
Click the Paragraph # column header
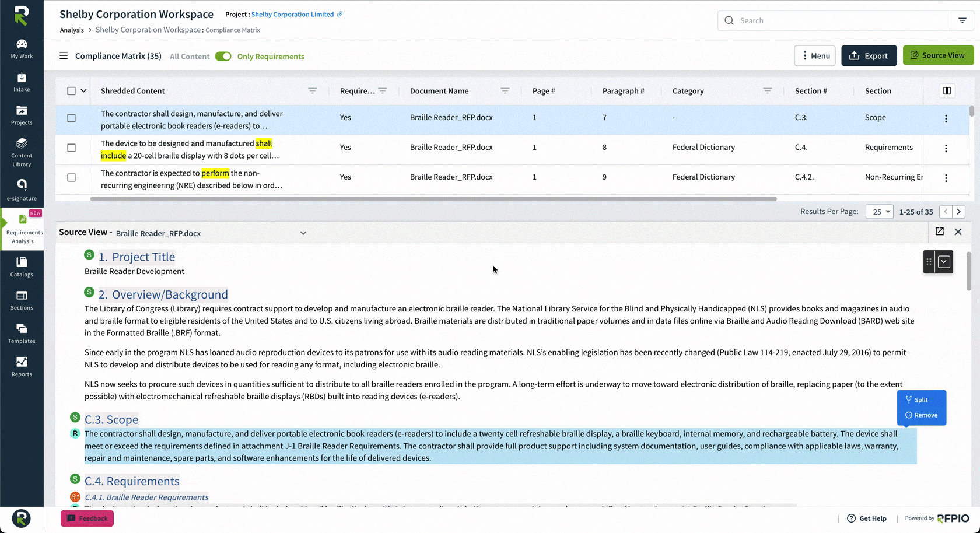coord(623,91)
